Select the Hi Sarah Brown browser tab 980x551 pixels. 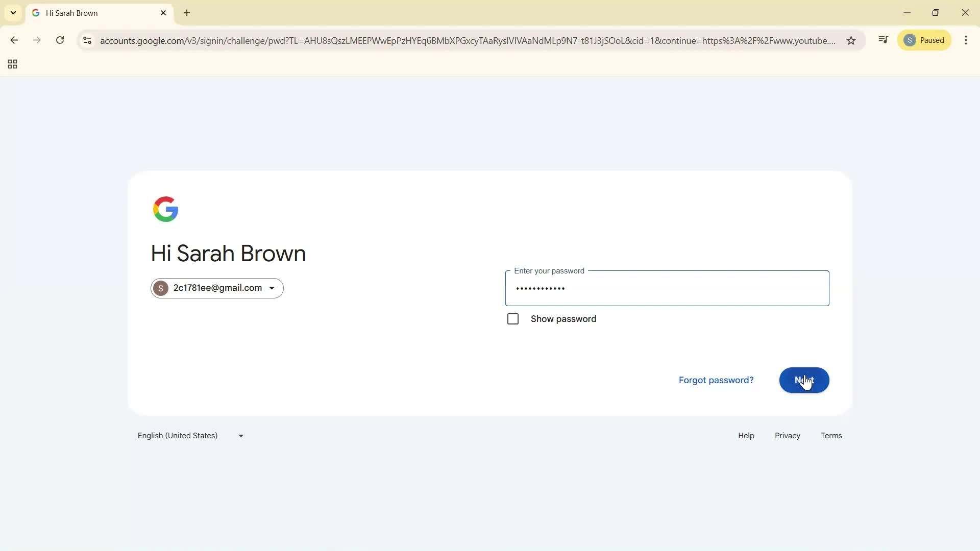(x=92, y=13)
